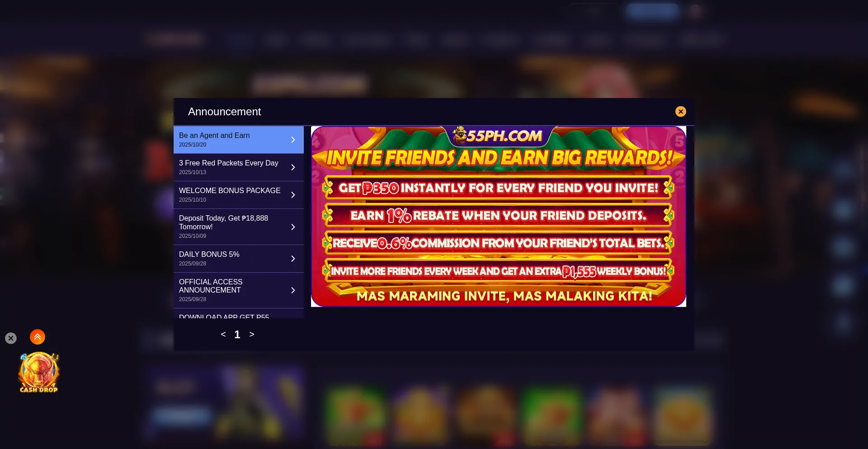
Task: Click the orange scroll-to-top arrow icon
Action: (x=38, y=337)
